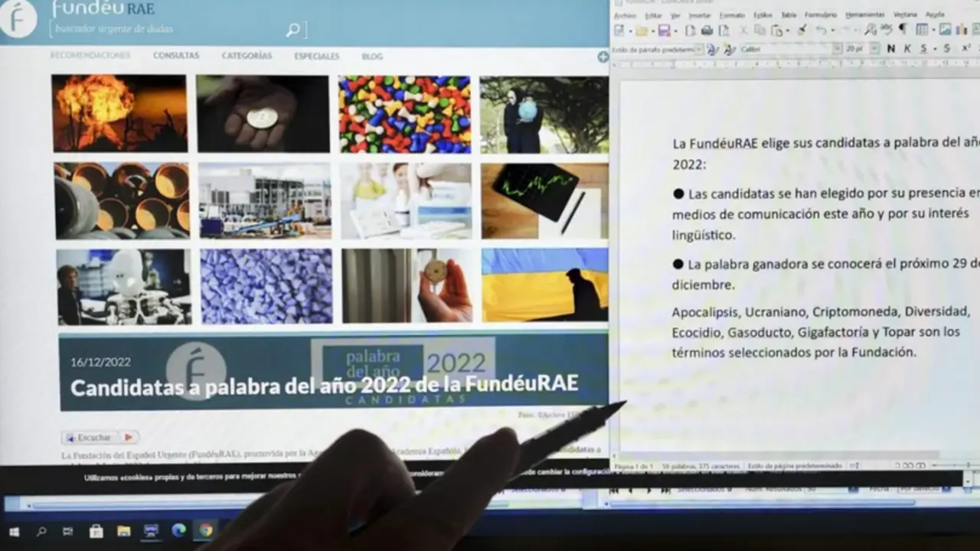Click the New style from selection icon
Viewport: 980px width, 551px height.
coord(730,50)
